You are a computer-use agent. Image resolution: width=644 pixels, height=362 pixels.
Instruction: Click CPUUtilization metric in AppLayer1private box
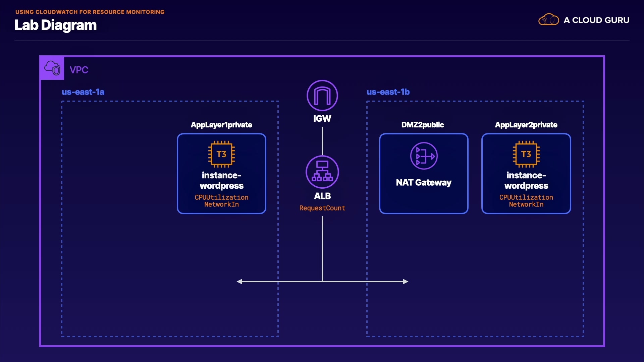click(221, 197)
